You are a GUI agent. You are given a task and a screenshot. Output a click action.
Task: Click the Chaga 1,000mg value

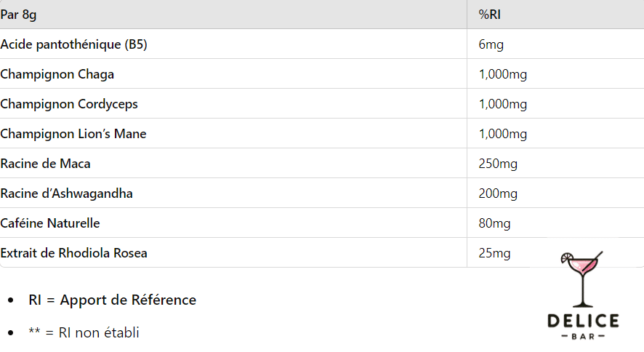tap(503, 74)
